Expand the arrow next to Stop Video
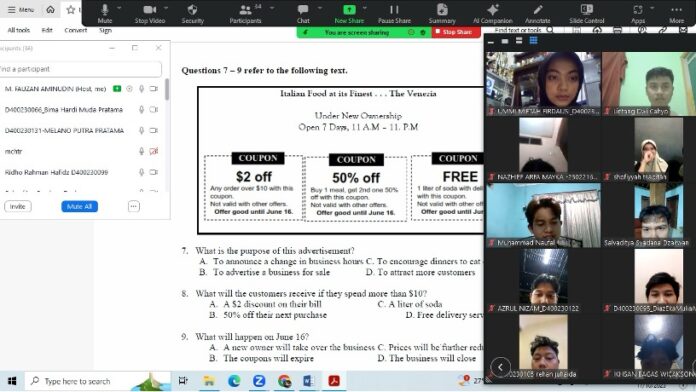The image size is (696, 392). 166,8
